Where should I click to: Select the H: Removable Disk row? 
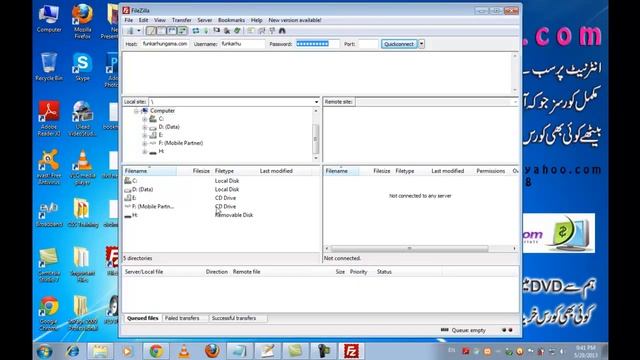click(221, 215)
